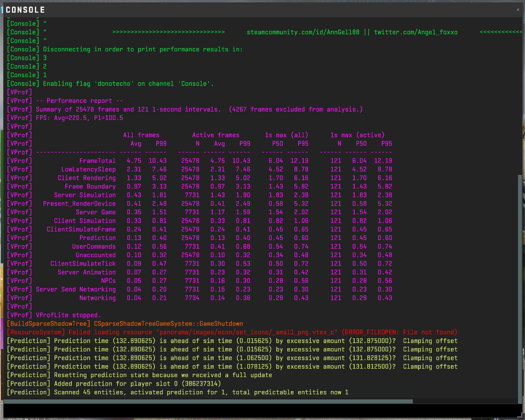Click the FrameTotal row label
Image resolution: width=525 pixels, height=420 pixels.
pyautogui.click(x=98, y=161)
